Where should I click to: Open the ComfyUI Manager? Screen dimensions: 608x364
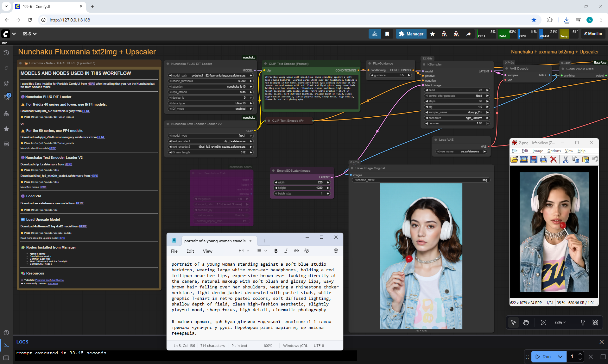[x=411, y=34]
